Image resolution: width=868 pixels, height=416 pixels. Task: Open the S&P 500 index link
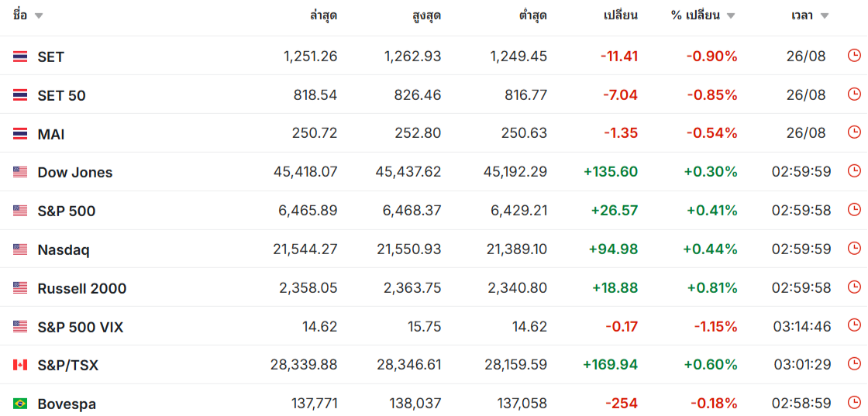[x=67, y=211]
